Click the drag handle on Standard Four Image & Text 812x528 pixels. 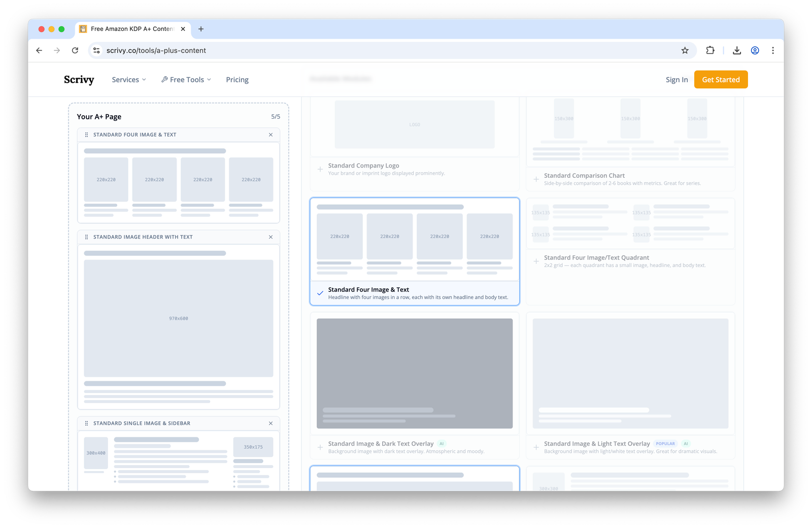coord(86,135)
